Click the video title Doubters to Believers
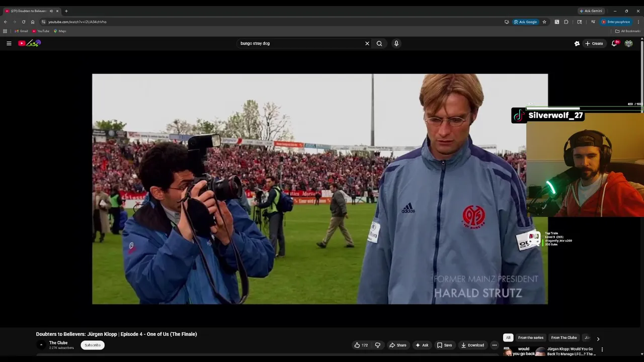The image size is (644, 362). point(116,334)
